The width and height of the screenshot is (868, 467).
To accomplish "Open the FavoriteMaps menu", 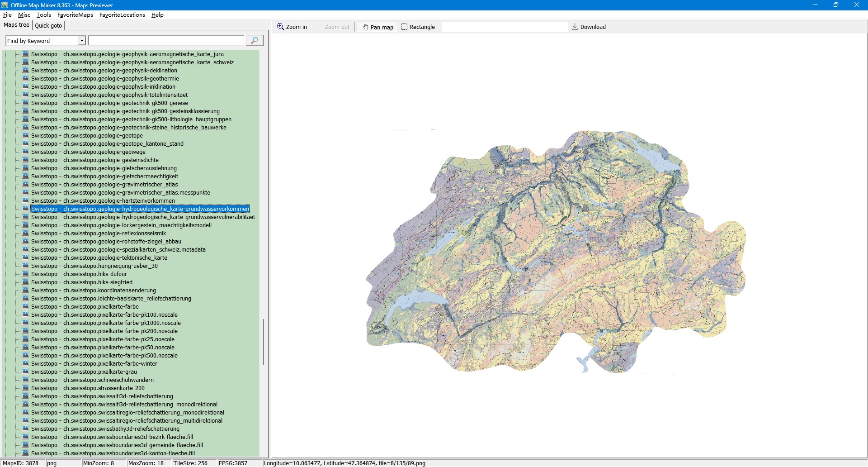I will pos(75,15).
